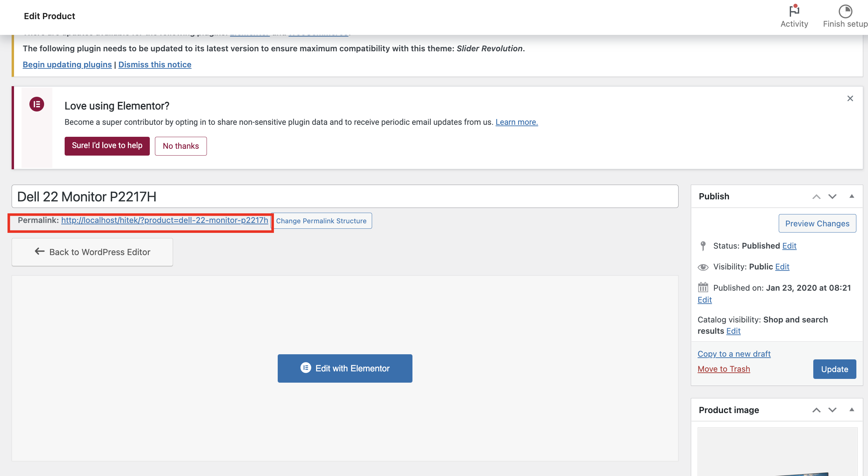The image size is (868, 476).
Task: Click the Elementor icon in Edit button
Action: coord(305,368)
